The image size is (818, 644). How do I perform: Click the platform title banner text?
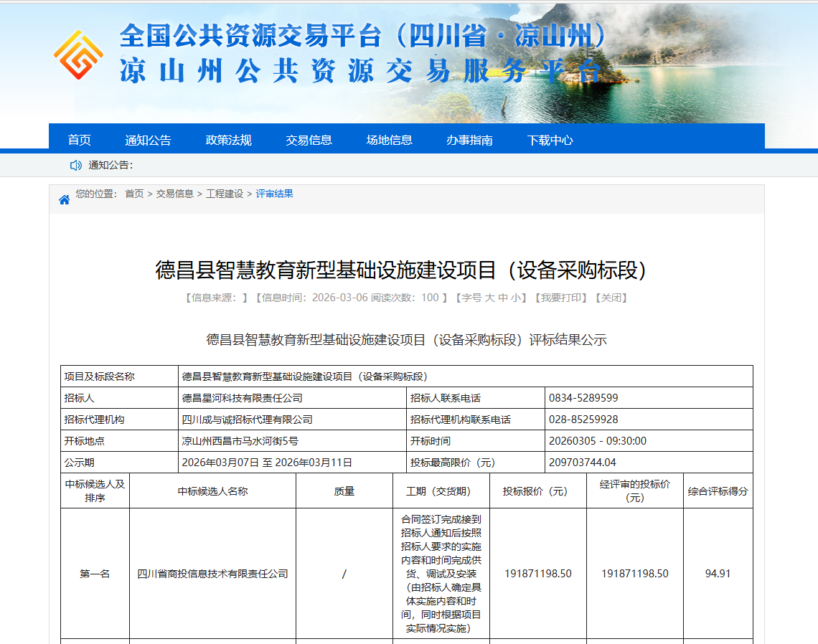click(x=362, y=54)
